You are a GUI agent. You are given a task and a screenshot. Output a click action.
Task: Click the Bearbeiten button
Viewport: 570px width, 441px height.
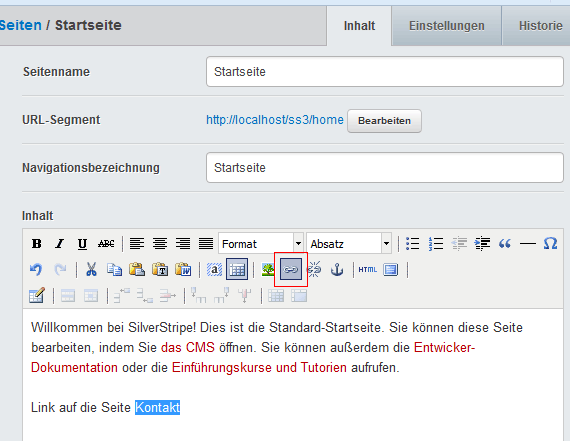pyautogui.click(x=384, y=121)
